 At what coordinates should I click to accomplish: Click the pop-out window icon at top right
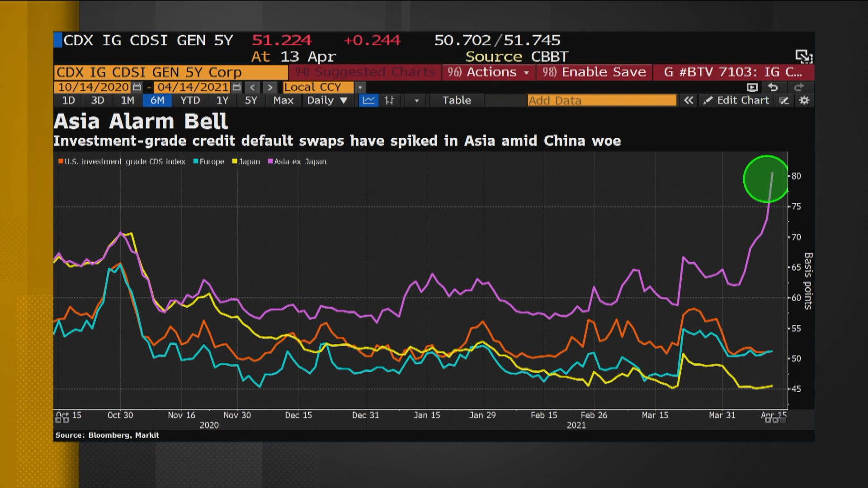click(x=804, y=56)
